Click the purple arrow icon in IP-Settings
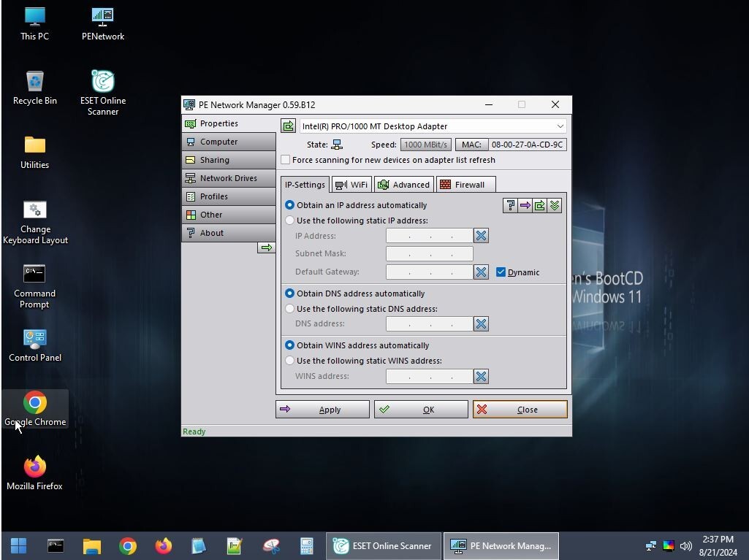Image resolution: width=749 pixels, height=560 pixels. click(525, 206)
